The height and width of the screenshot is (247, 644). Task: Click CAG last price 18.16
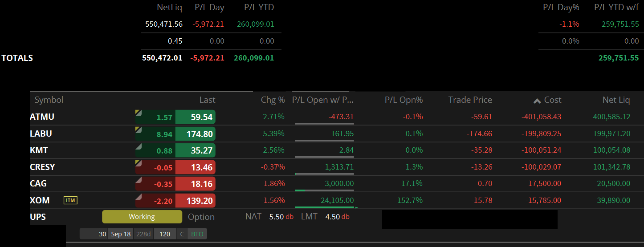pyautogui.click(x=196, y=183)
